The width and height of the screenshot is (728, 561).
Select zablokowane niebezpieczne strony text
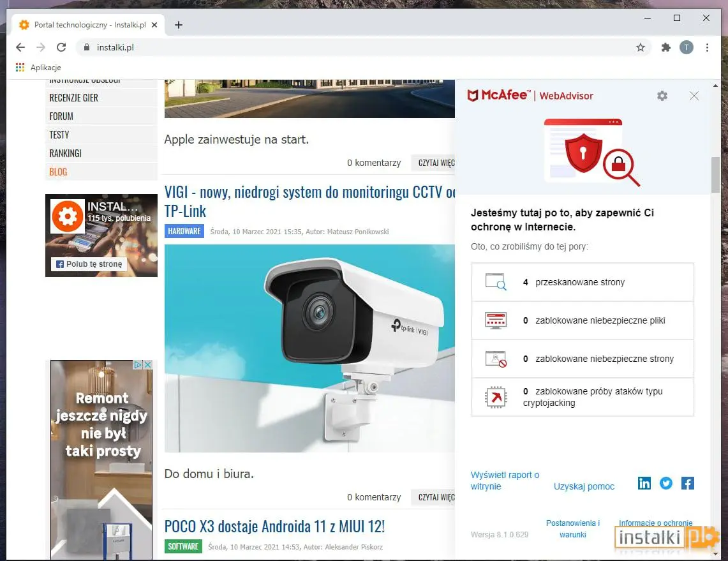604,359
